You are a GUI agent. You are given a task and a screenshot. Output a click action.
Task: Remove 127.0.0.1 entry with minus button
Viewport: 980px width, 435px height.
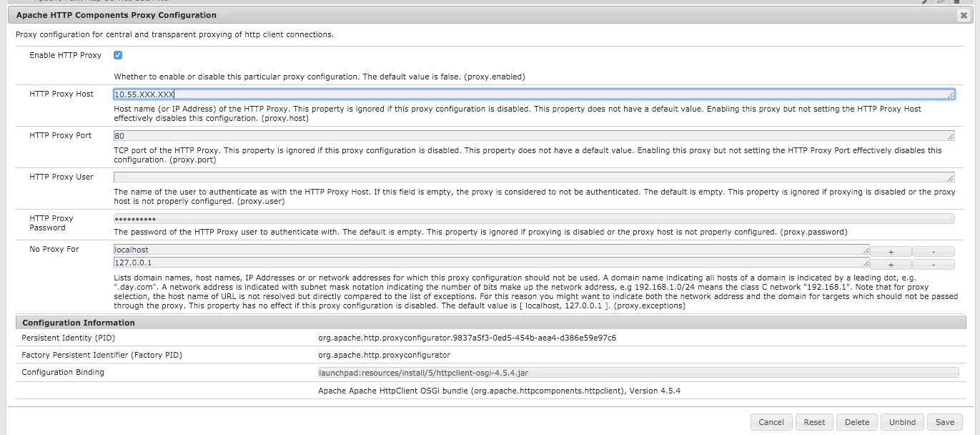point(934,264)
